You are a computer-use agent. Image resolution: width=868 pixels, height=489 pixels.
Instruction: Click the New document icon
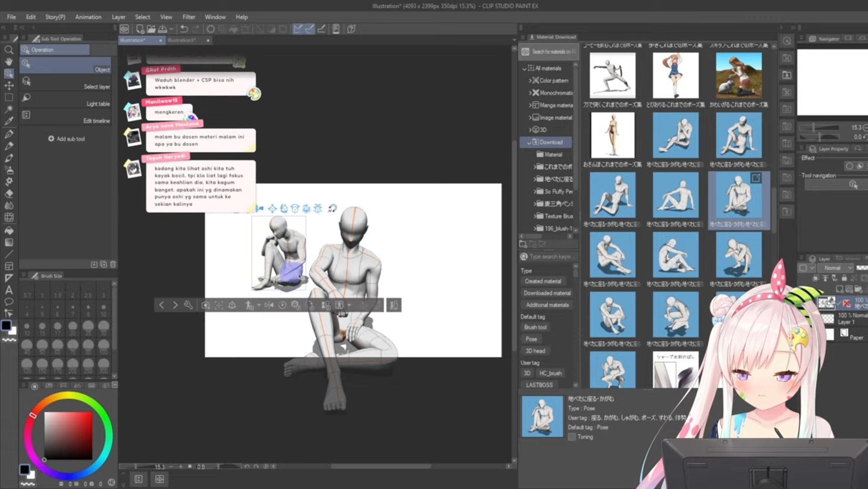(x=140, y=29)
